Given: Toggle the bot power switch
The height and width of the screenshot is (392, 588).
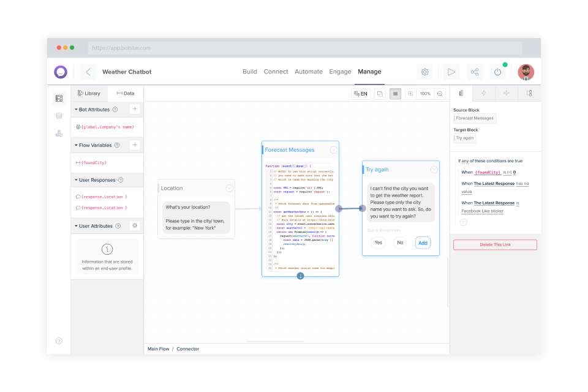Looking at the screenshot, I should 497,72.
